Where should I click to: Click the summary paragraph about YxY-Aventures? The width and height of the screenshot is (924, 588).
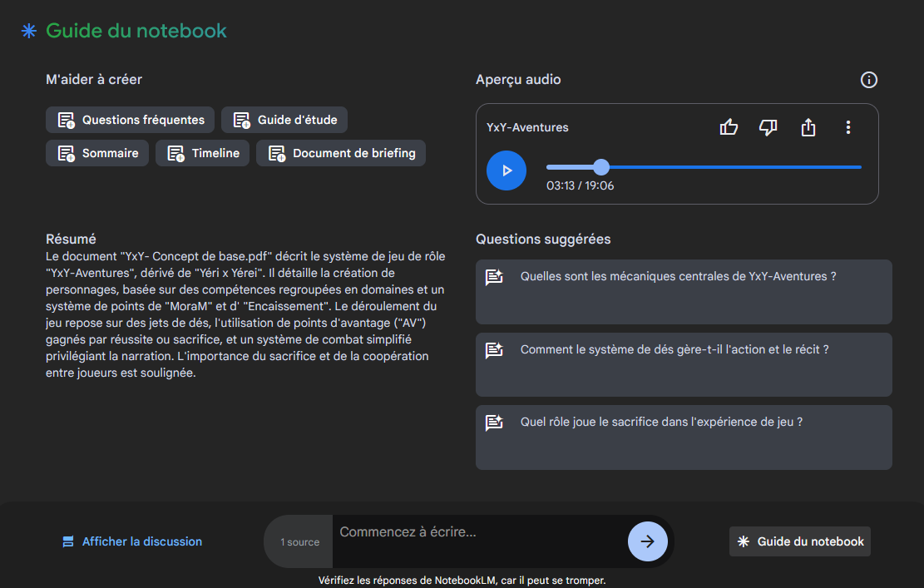[245, 314]
